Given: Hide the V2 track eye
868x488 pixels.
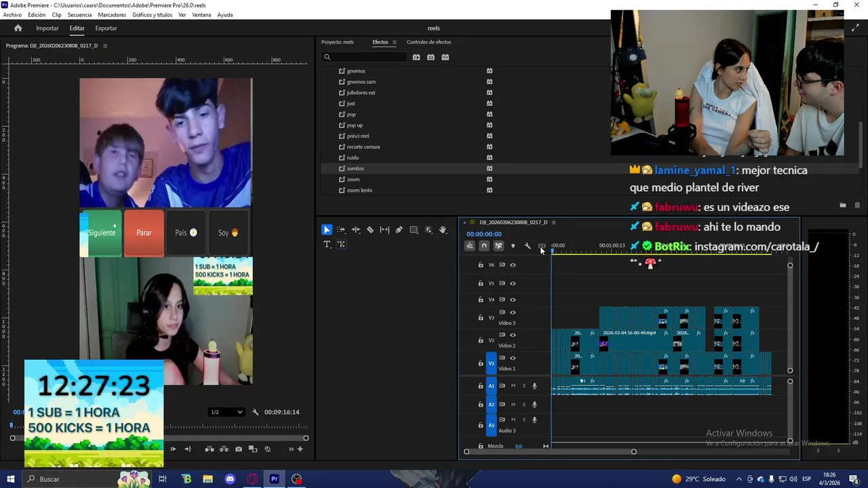Looking at the screenshot, I should click(x=513, y=335).
